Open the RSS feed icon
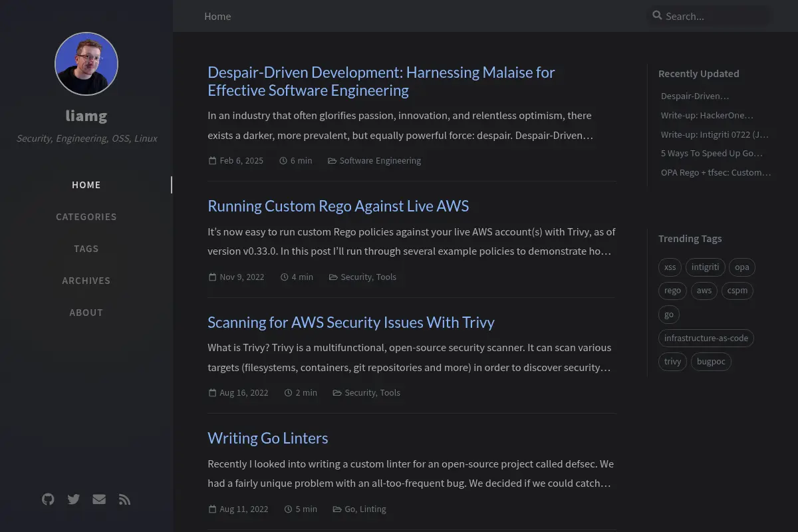The image size is (798, 532). 124,499
